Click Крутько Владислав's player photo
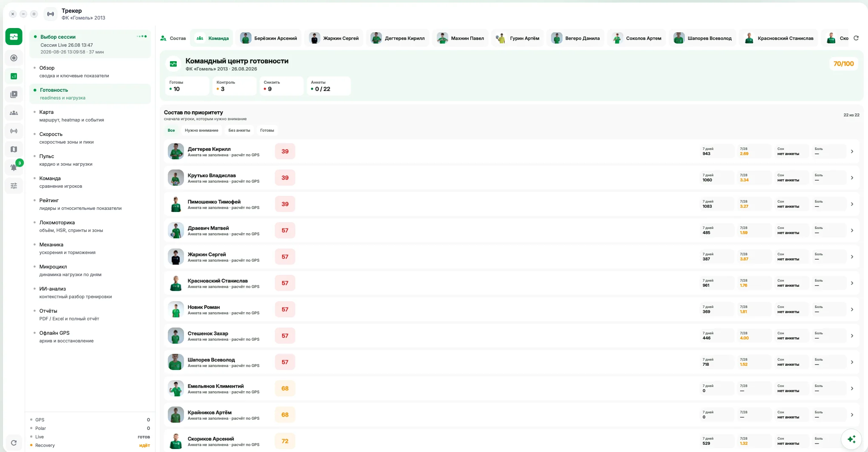This screenshot has width=868, height=452. tap(175, 178)
